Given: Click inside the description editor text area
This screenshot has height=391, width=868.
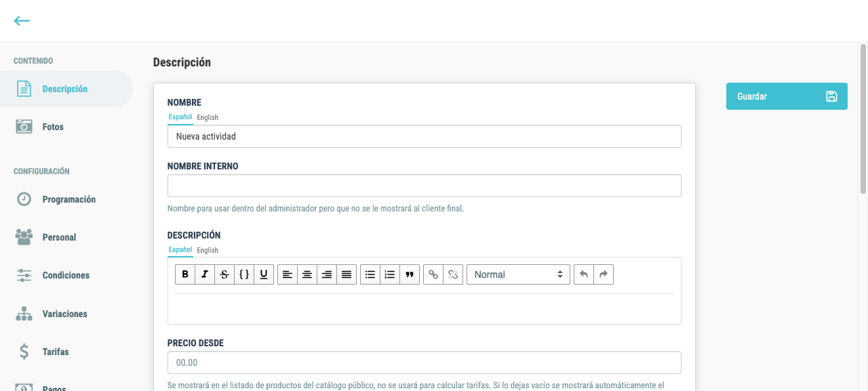Looking at the screenshot, I should [425, 308].
